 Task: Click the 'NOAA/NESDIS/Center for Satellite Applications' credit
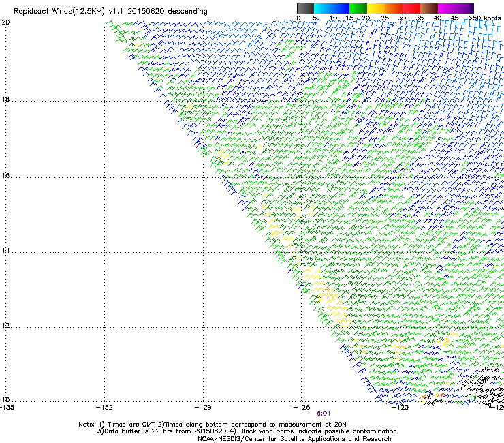coord(294,439)
